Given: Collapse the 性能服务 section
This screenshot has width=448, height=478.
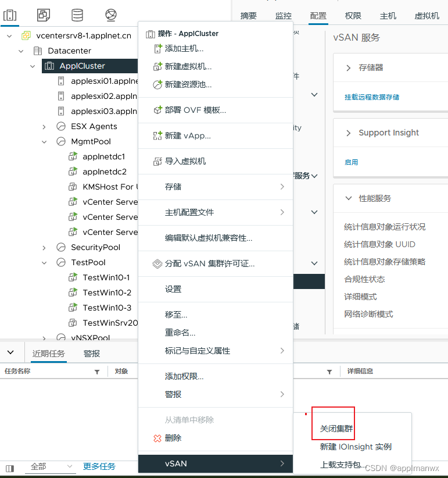Looking at the screenshot, I should (349, 198).
